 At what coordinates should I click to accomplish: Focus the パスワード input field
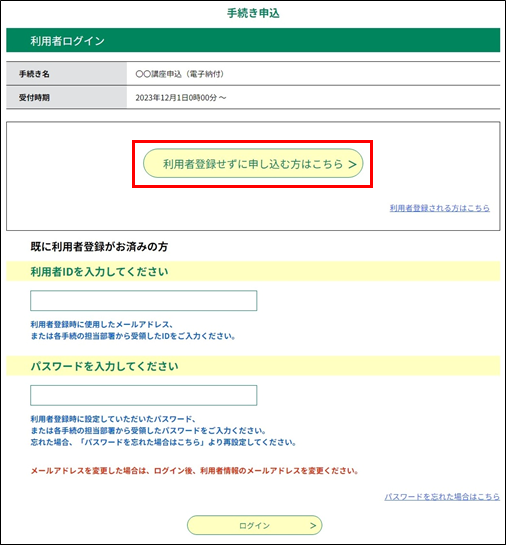144,395
